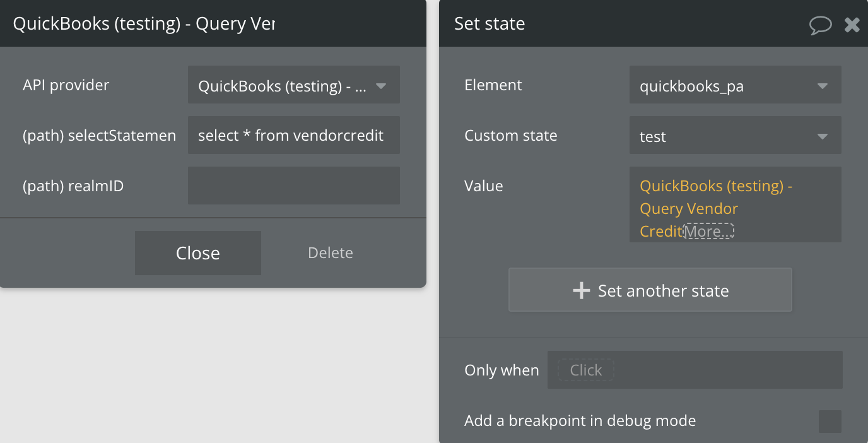Click the Set another state button
Viewport: 868px width, 443px height.
650,290
